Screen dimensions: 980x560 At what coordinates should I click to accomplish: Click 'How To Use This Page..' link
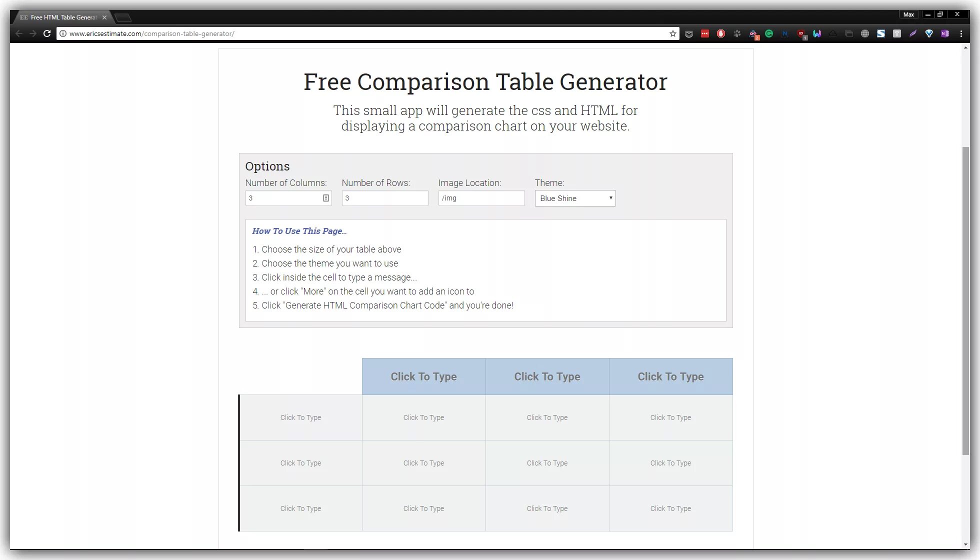[299, 231]
